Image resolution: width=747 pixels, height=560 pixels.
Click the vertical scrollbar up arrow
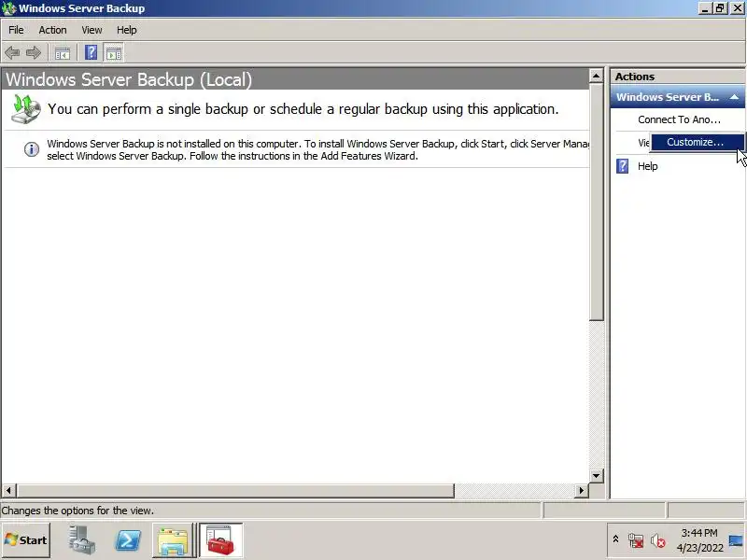[596, 76]
